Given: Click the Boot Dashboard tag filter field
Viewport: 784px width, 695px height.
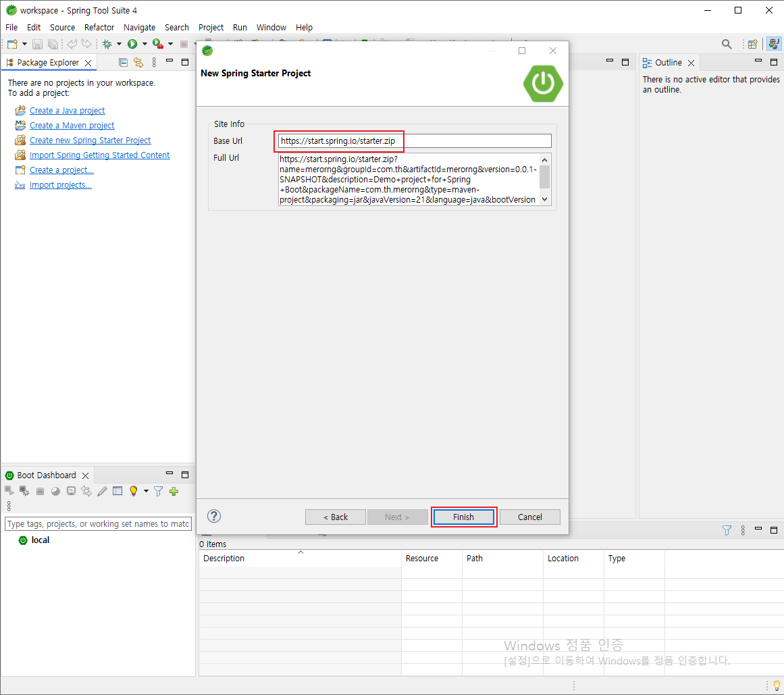Looking at the screenshot, I should [99, 523].
